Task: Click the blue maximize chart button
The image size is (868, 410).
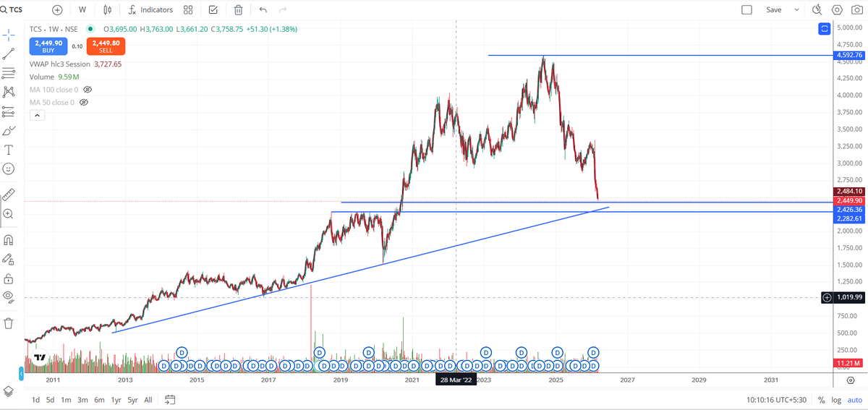Action: (x=824, y=28)
